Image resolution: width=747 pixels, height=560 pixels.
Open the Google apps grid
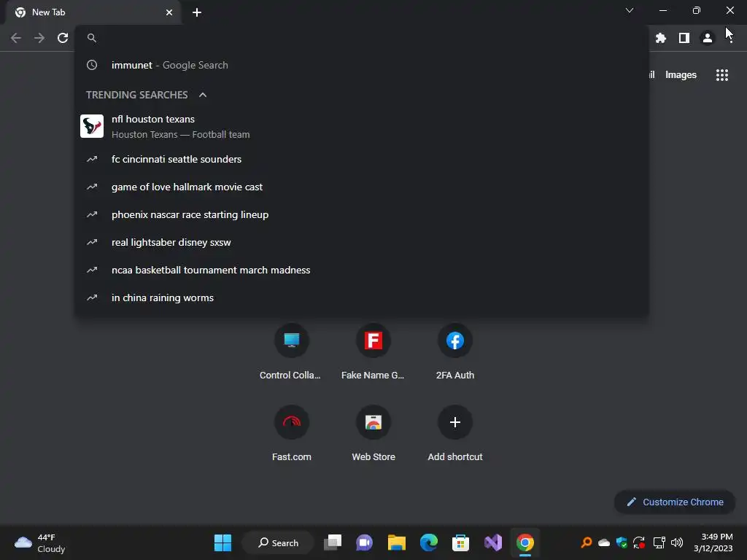pos(722,75)
